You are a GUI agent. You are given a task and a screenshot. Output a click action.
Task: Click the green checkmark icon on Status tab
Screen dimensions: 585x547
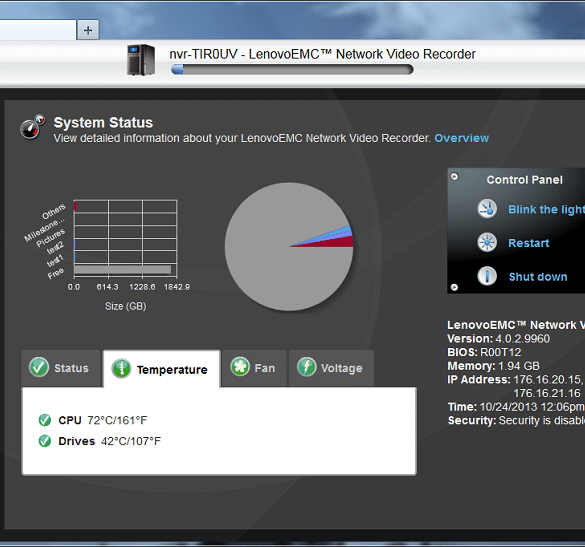39,367
